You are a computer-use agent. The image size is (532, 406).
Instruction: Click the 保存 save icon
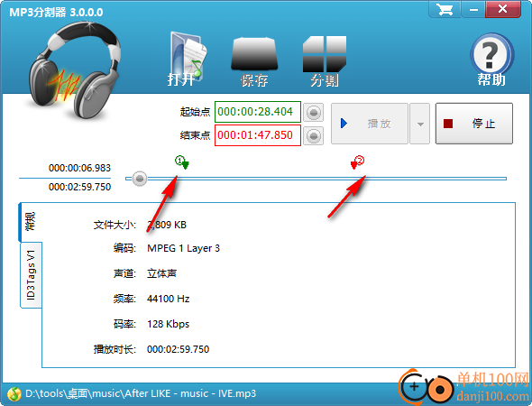[254, 61]
